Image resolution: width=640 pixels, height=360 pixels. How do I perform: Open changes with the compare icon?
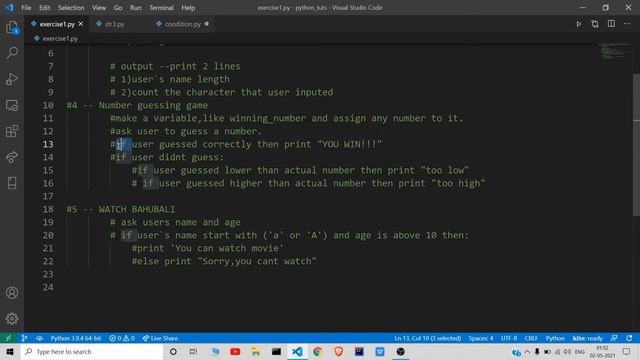click(595, 24)
